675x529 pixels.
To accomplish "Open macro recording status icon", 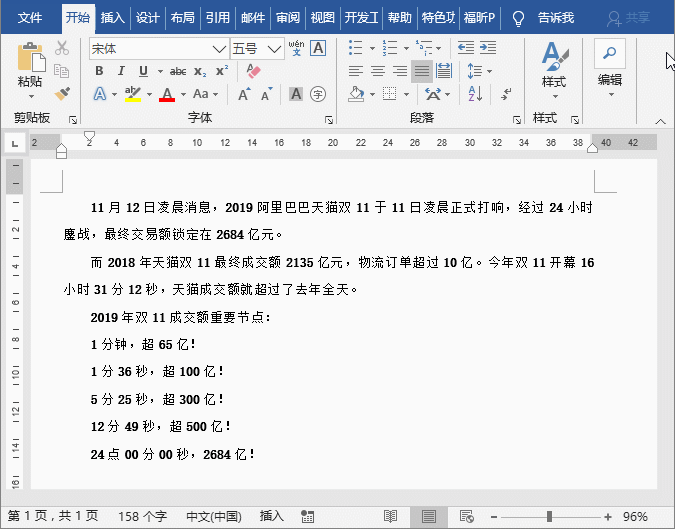I will tap(307, 516).
